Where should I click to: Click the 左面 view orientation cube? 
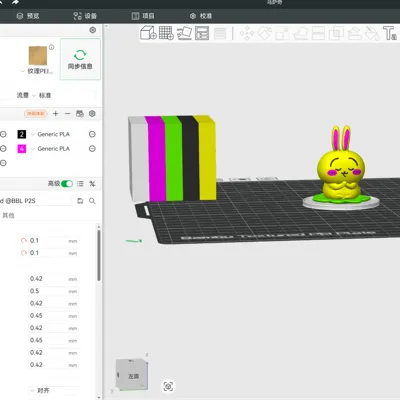pos(131,375)
